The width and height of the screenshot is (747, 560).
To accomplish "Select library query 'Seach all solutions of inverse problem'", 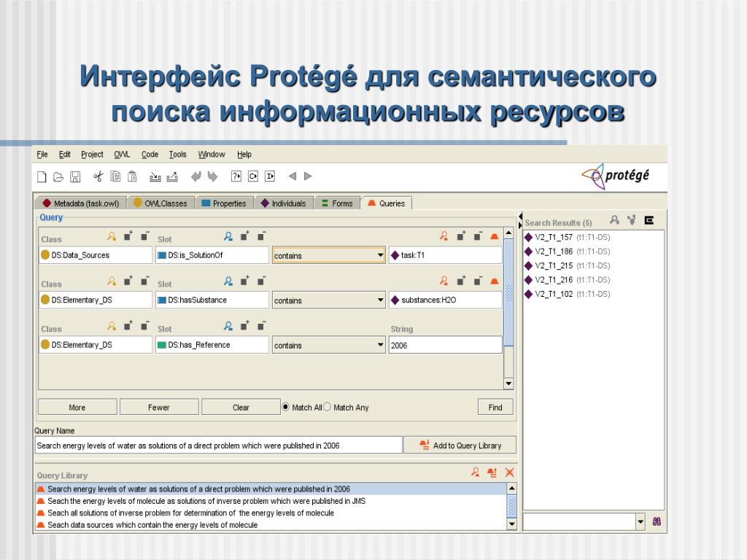I will 271,513.
